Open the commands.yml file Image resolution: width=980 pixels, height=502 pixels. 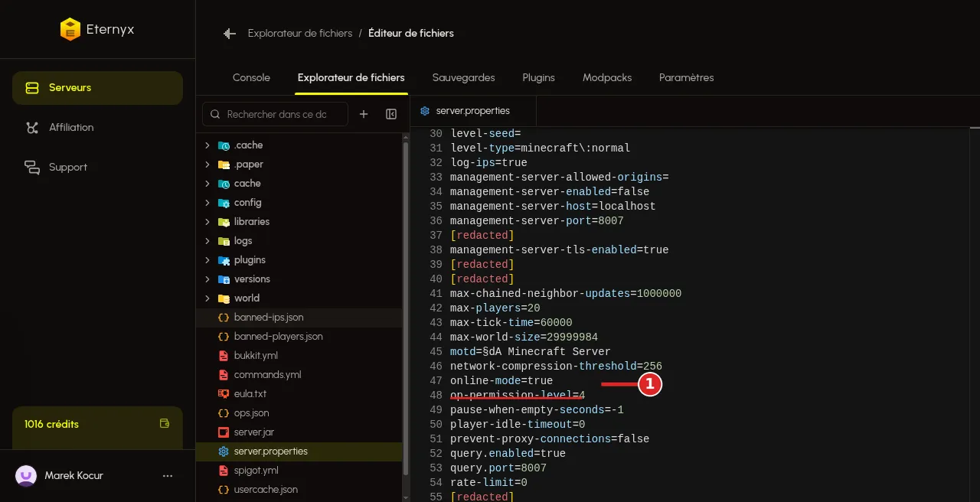[299, 375]
